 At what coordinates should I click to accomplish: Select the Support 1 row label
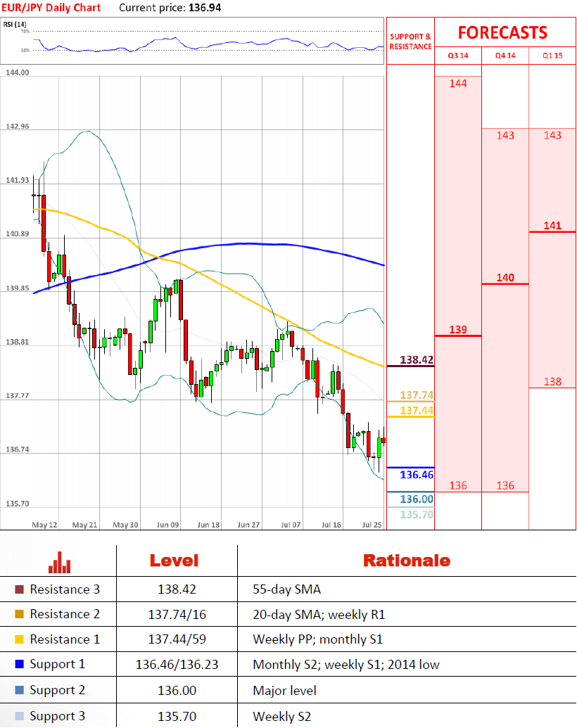click(57, 665)
